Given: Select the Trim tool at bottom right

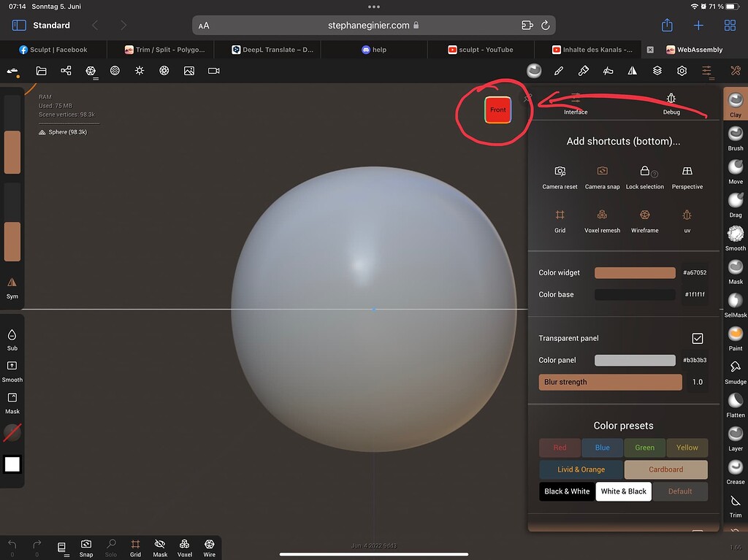Looking at the screenshot, I should click(x=735, y=505).
